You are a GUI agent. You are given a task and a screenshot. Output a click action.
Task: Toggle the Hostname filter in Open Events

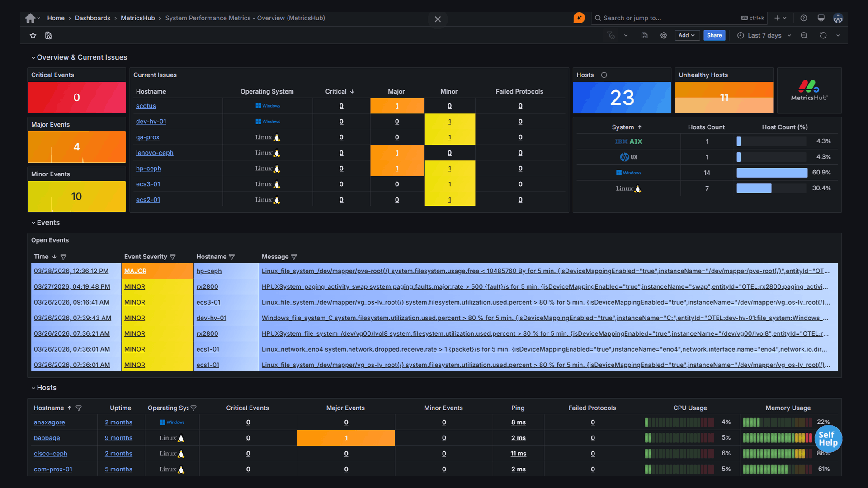coord(232,257)
